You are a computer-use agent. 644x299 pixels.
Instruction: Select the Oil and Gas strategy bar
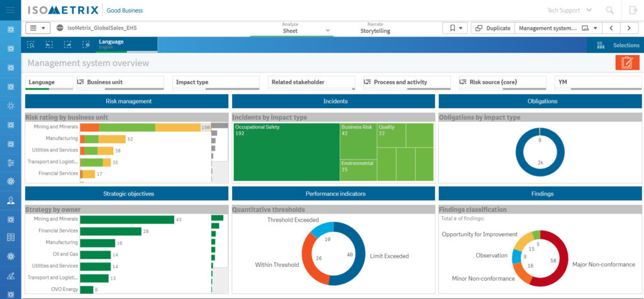[x=96, y=254]
